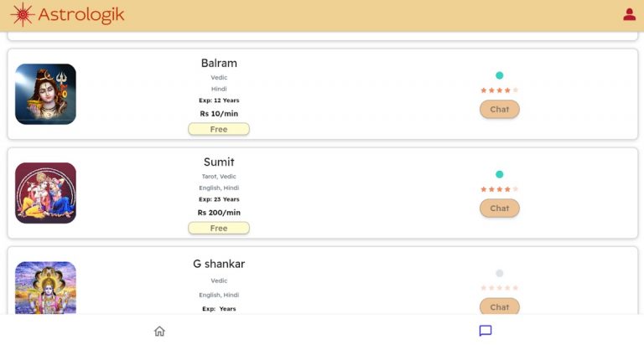The image size is (644, 345).
Task: Open astrologer name Sumit
Action: [219, 162]
